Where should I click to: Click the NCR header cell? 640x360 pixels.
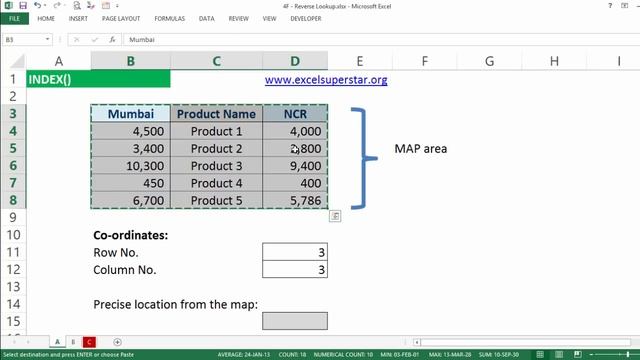point(295,113)
